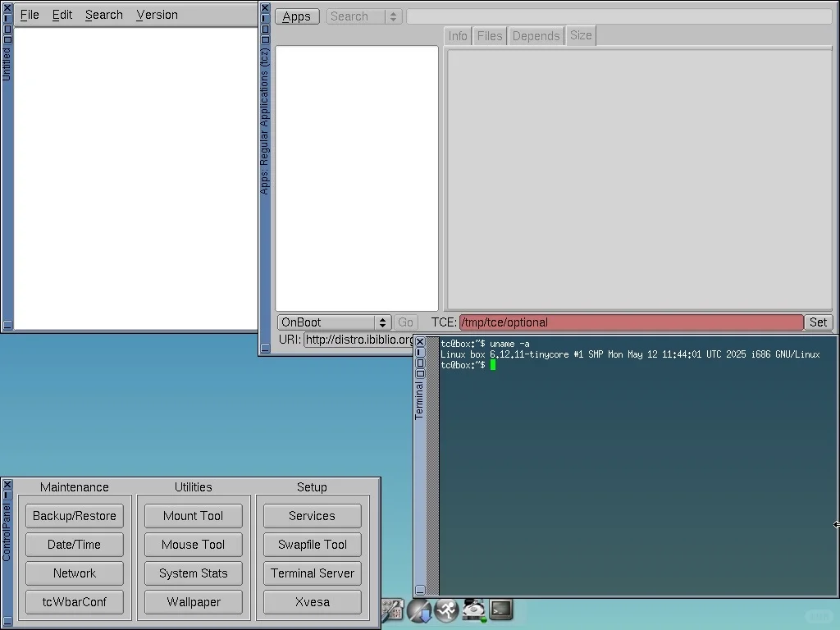This screenshot has height=630, width=840.
Task: Launch Mount Tool from Control Panel
Action: pos(194,516)
